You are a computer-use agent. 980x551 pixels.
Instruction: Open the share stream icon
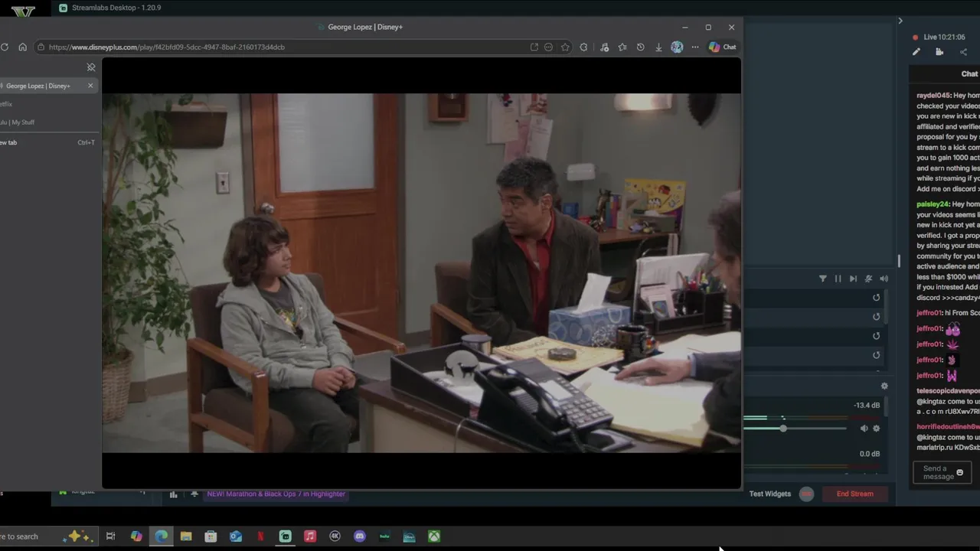(963, 52)
